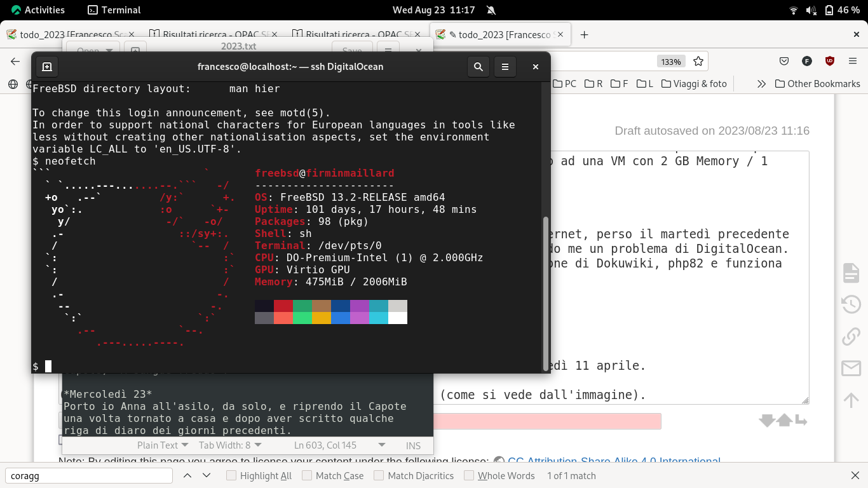Open a new terminal tab
Viewport: 868px width, 488px height.
pyautogui.click(x=47, y=67)
